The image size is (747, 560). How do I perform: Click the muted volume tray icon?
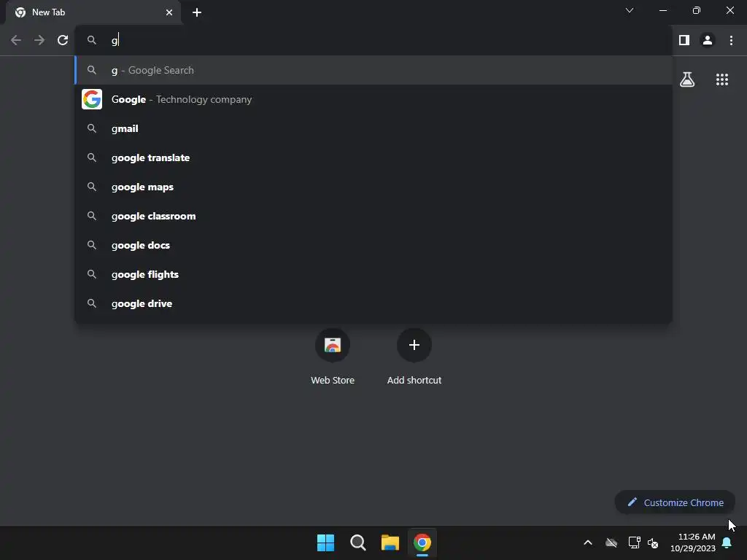[653, 542]
